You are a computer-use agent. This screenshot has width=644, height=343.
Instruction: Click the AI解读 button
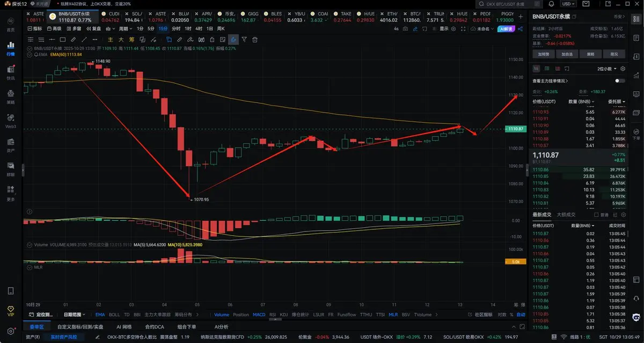pos(507,29)
